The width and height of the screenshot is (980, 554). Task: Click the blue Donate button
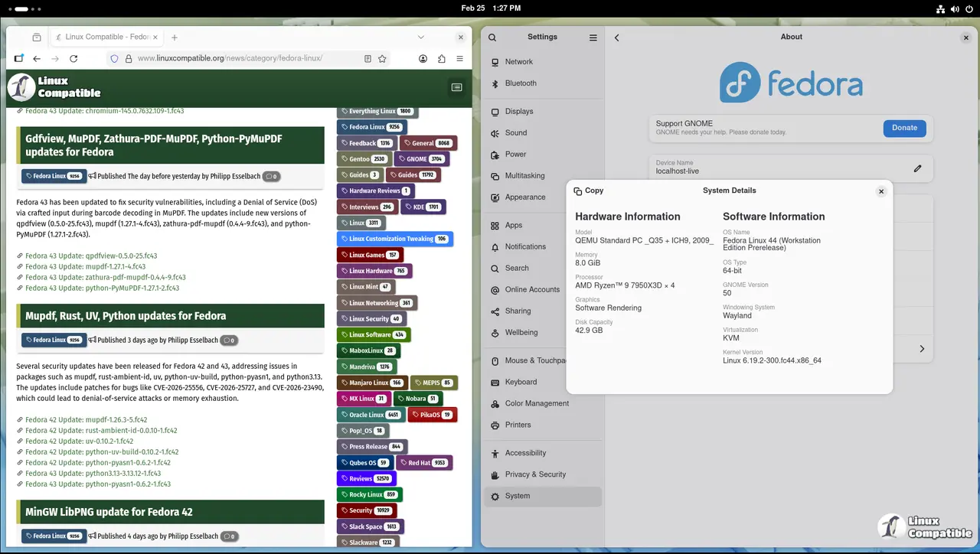[904, 128]
